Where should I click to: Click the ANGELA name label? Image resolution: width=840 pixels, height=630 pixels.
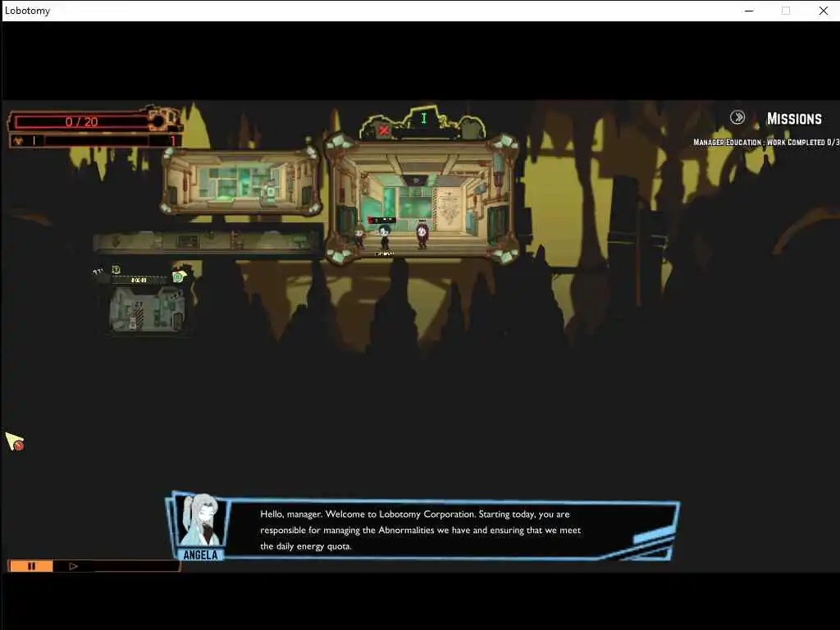point(200,555)
